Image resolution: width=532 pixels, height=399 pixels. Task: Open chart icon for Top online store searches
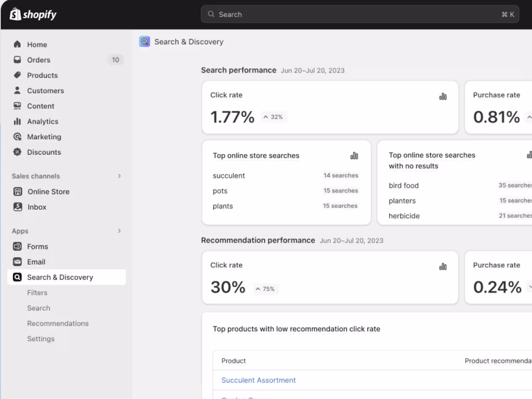354,156
